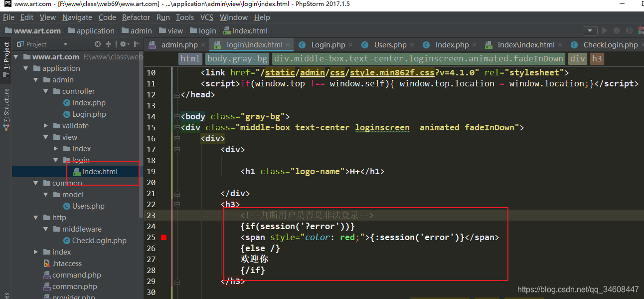This screenshot has width=644, height=299.
Task: Close the admin.php tab
Action: (x=204, y=45)
